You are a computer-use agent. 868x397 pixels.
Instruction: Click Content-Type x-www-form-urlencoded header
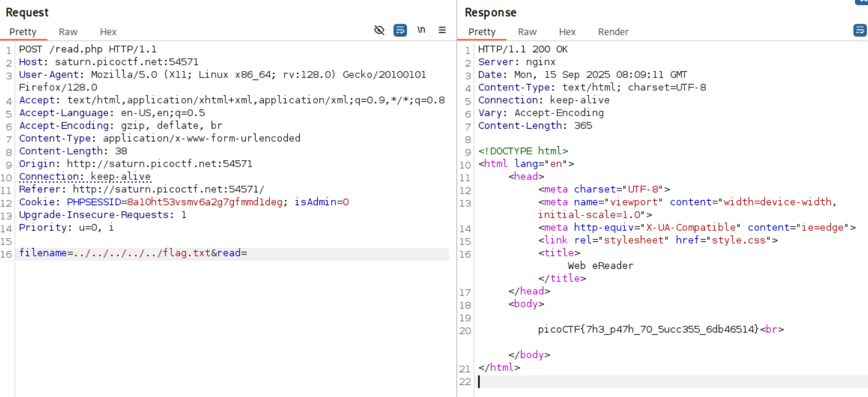tap(160, 138)
